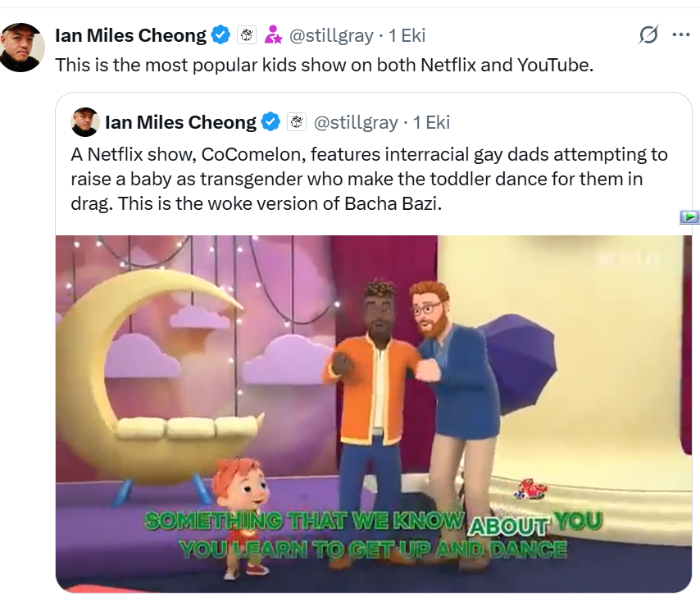700x610 pixels.
Task: Click the Grok slashed-circle icon
Action: click(x=648, y=35)
